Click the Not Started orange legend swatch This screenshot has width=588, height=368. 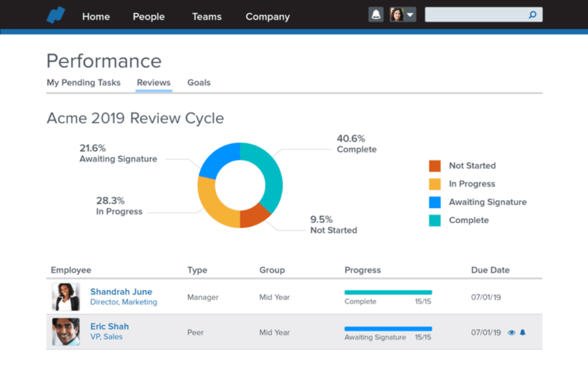pyautogui.click(x=435, y=166)
